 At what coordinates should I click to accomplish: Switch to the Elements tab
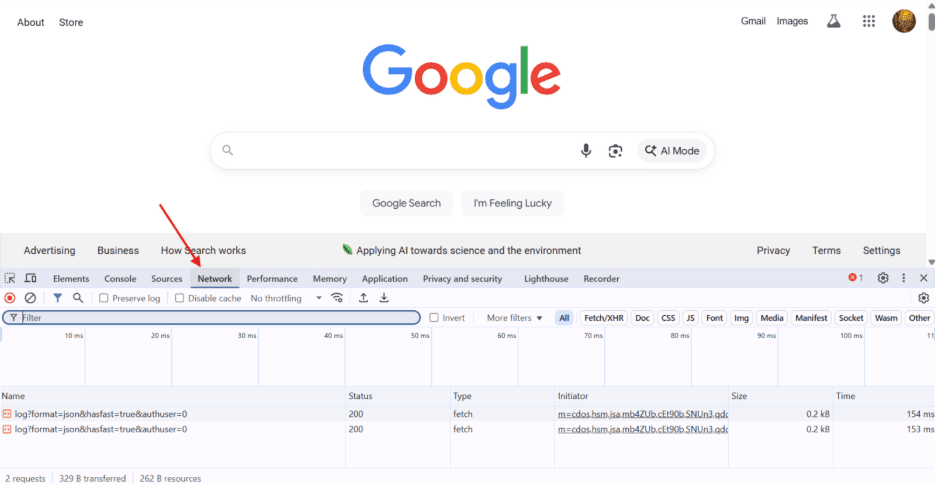(70, 279)
